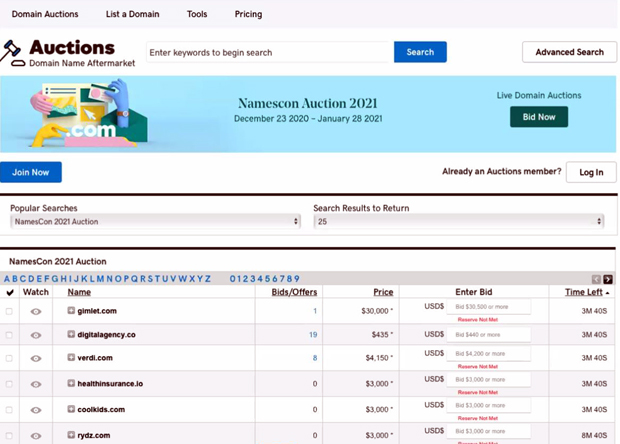
Task: Click the Namescon Auction 2021 banner image
Action: pos(308,114)
